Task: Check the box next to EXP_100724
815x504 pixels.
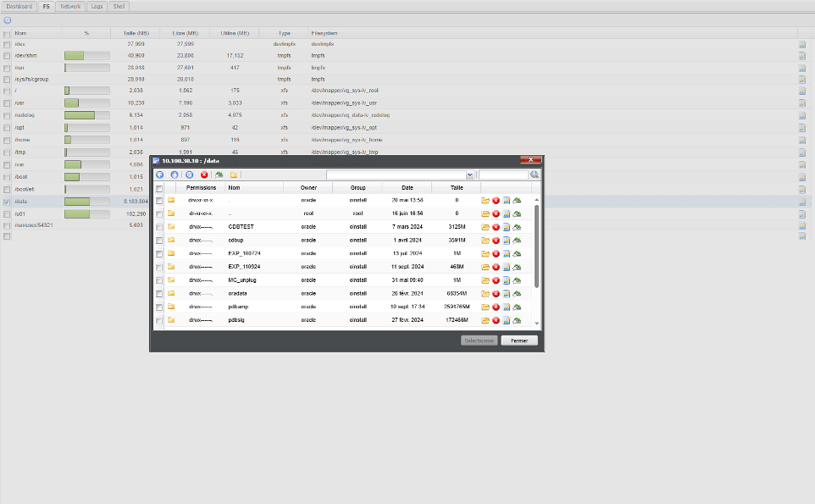Action: point(158,253)
